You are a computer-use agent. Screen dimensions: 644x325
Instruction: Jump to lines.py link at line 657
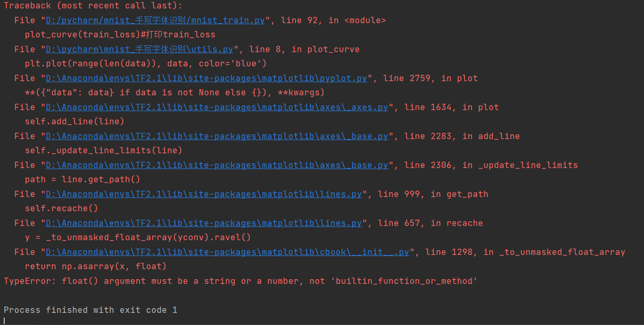coord(203,223)
